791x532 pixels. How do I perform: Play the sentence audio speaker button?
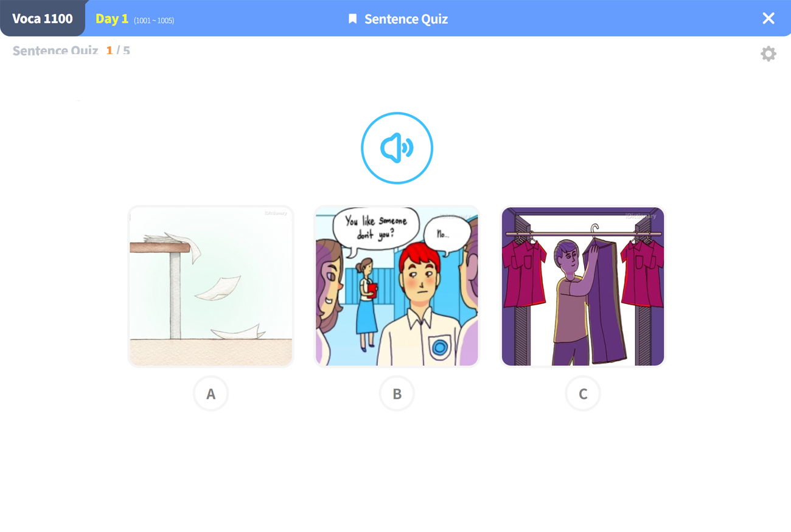pyautogui.click(x=397, y=148)
